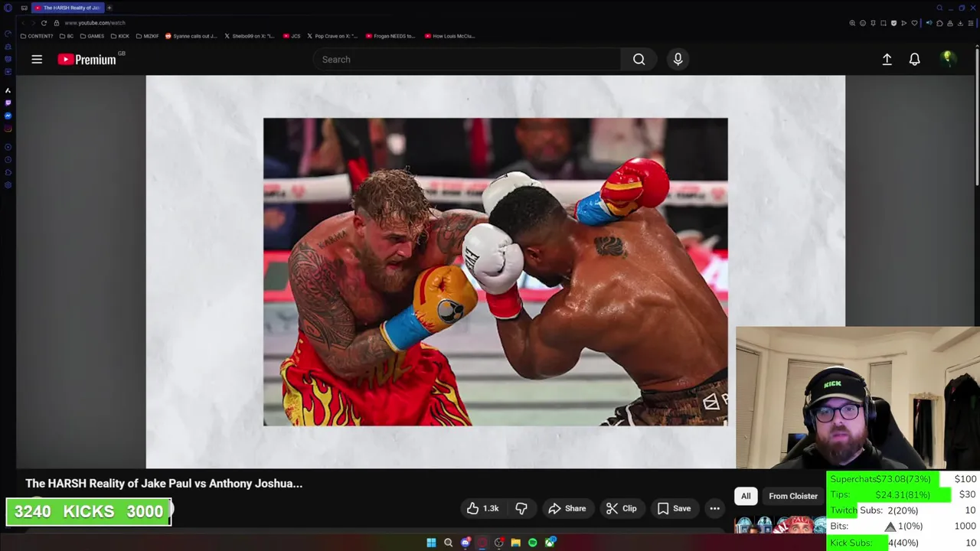Open OBS Studio from the taskbar
This screenshot has height=551, width=980.
pos(498,543)
